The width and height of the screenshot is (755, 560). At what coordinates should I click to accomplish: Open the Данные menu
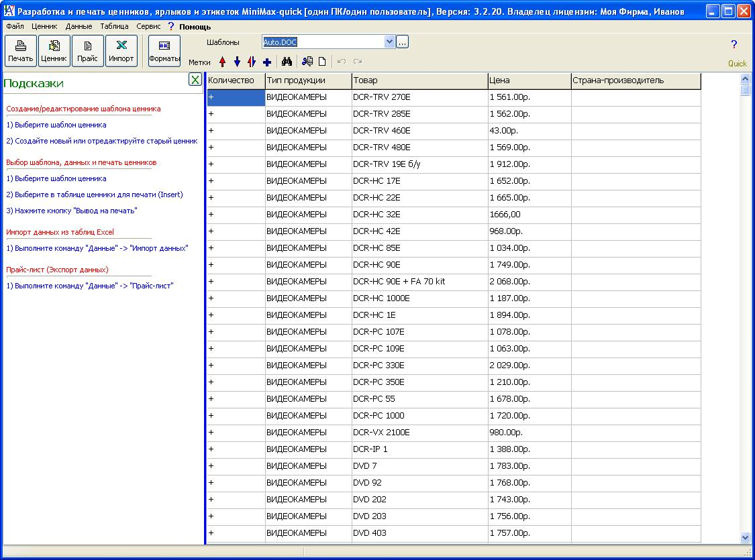coord(79,26)
